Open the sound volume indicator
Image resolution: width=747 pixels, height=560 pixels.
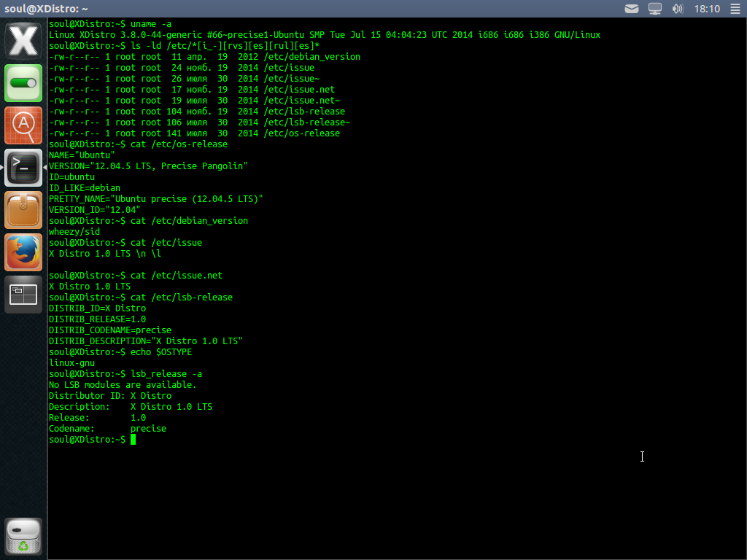(678, 9)
